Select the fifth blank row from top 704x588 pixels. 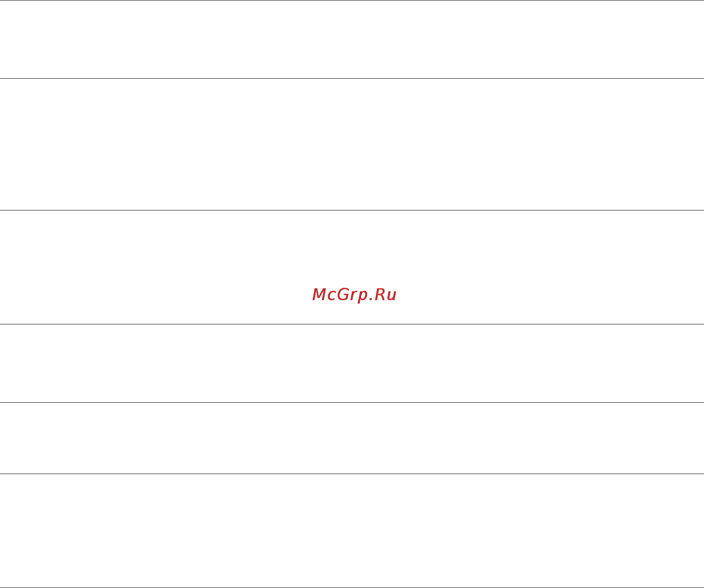coord(352,438)
